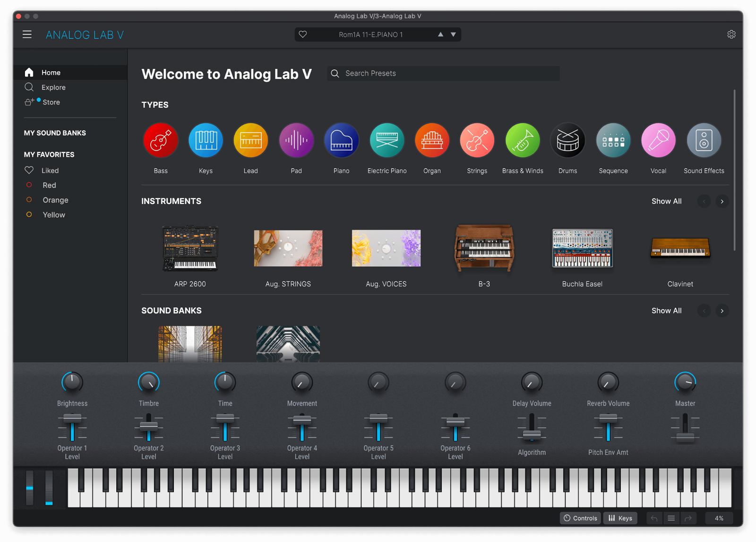Select the Drums type icon
Viewport: 756px width, 542px height.
(x=567, y=140)
